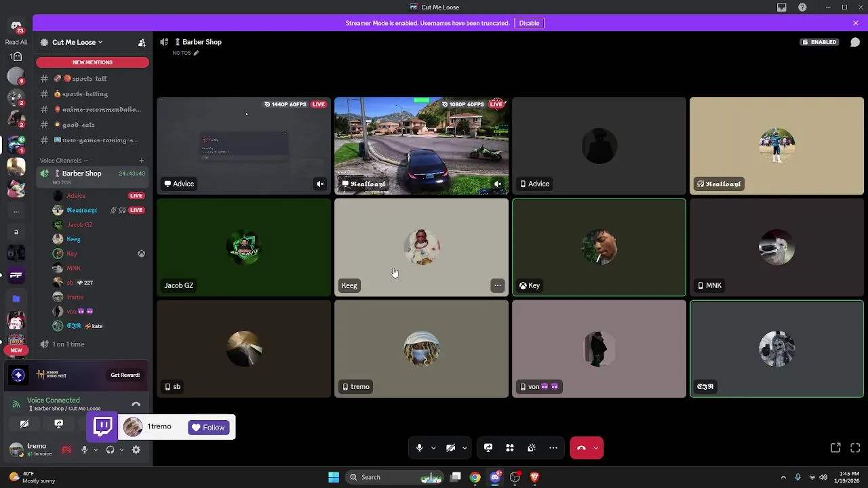
Task: Open the anime-recommendations channel
Action: point(93,109)
